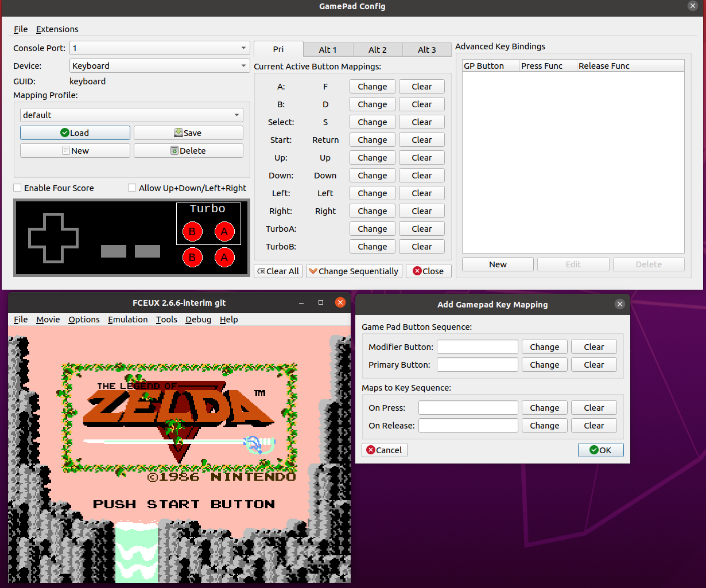Image resolution: width=706 pixels, height=588 pixels.
Task: Allow Up+Down/Left+Right input
Action: (x=131, y=188)
